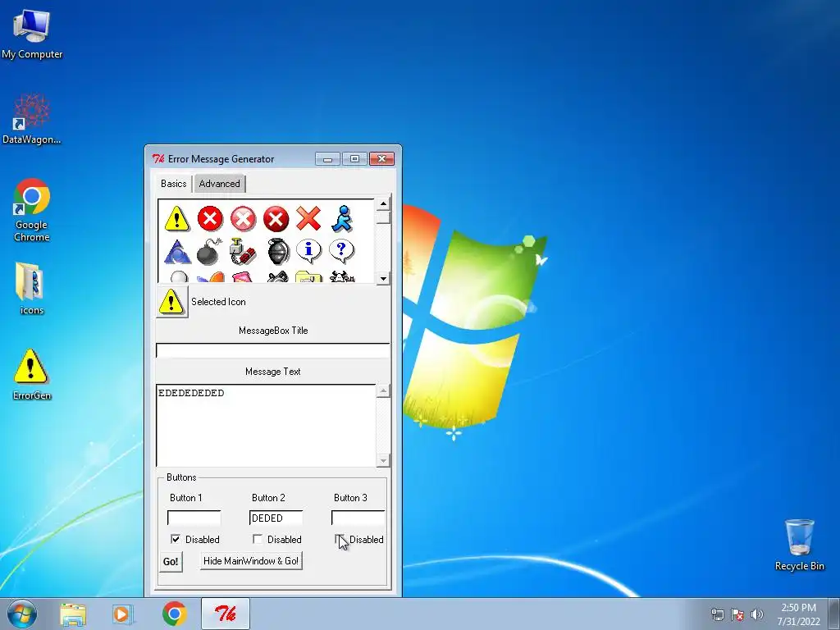Select the yellow folder icon in the grid
840x630 pixels.
308,277
